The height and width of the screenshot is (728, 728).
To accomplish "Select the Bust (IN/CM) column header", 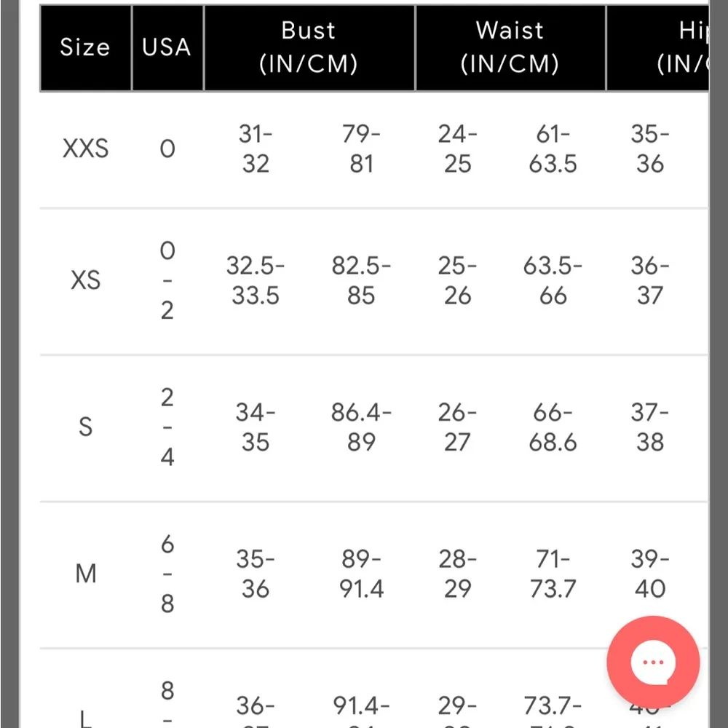I will point(309,47).
